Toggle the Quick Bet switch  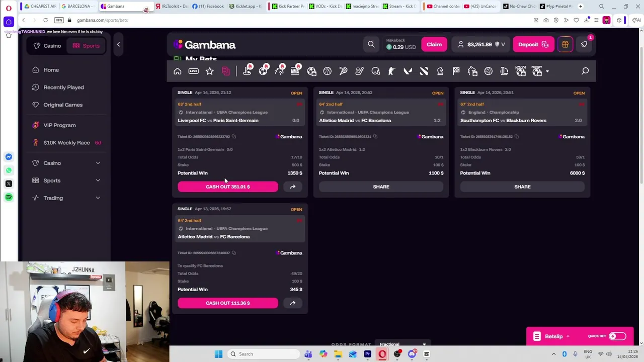617,336
